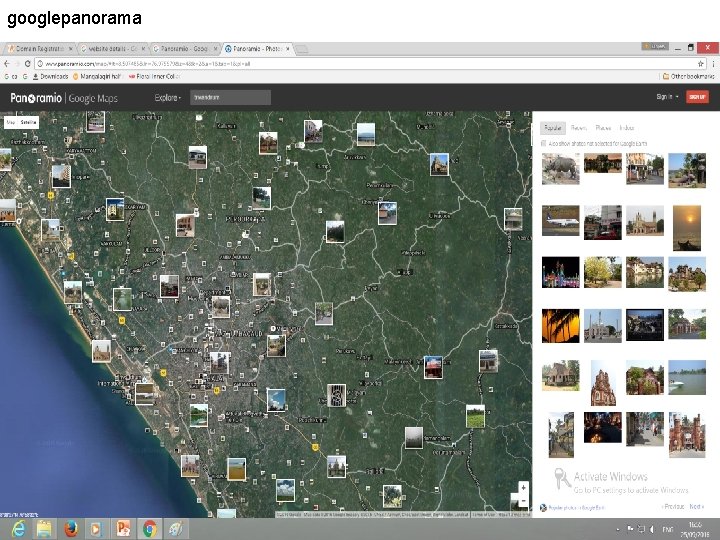Open PowerPoint from the taskbar
Viewport: 720px width, 540px height.
point(123,529)
